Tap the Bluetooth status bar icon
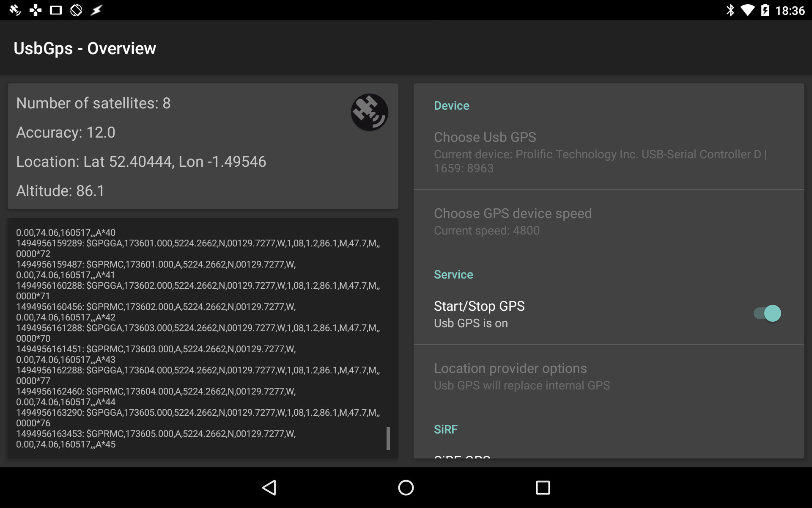 point(730,10)
